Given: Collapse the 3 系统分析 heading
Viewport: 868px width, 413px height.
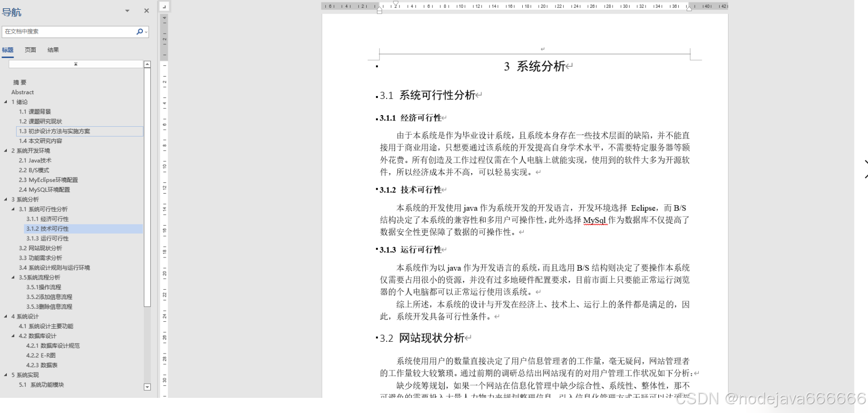Looking at the screenshot, I should coord(6,199).
